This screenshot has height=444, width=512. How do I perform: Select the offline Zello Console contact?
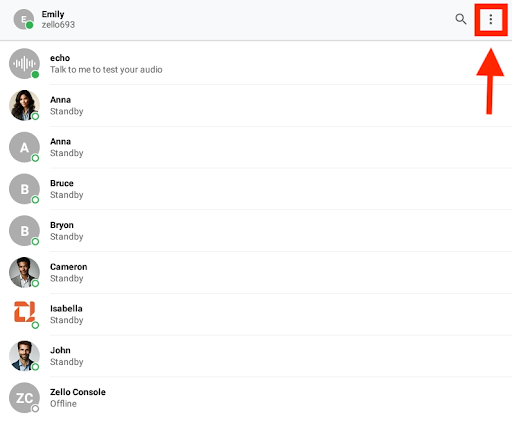(256, 398)
